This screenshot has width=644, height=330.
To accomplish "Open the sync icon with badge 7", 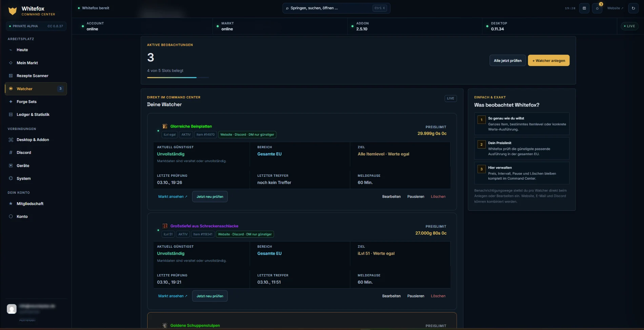I will click(x=597, y=8).
